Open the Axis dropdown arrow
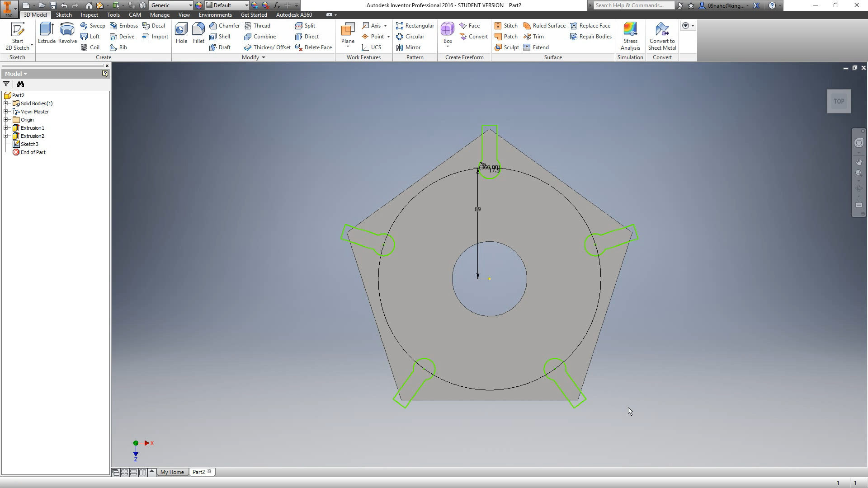 tap(385, 26)
